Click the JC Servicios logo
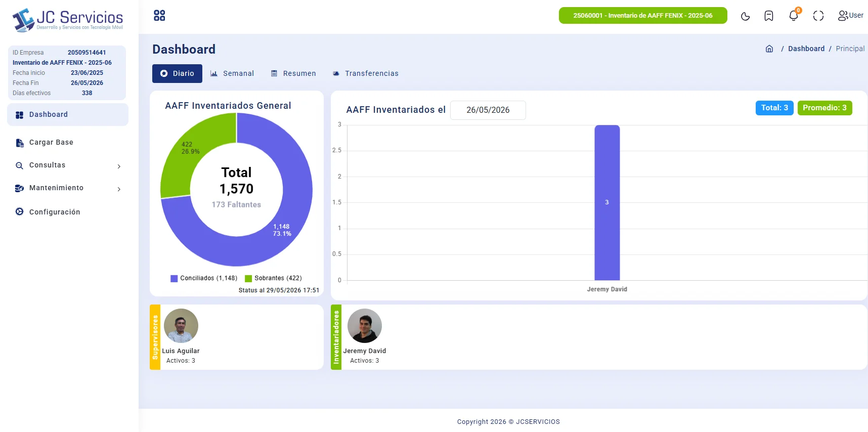 (68, 20)
